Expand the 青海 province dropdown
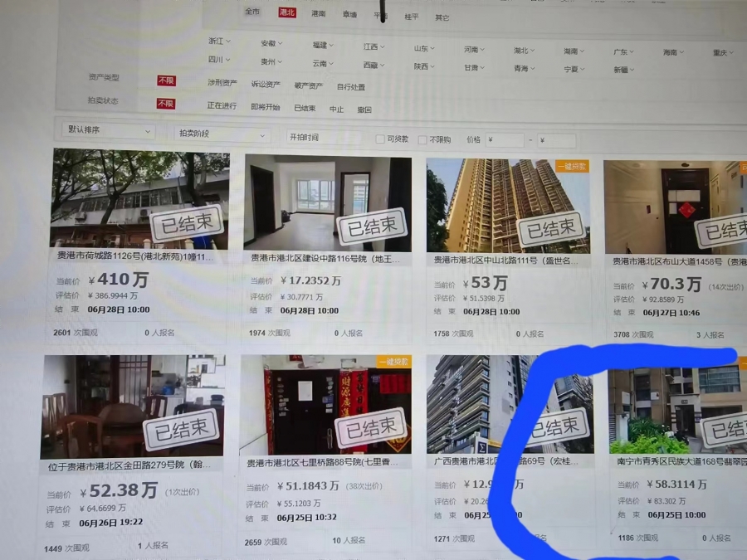The width and height of the screenshot is (747, 560). pos(524,69)
